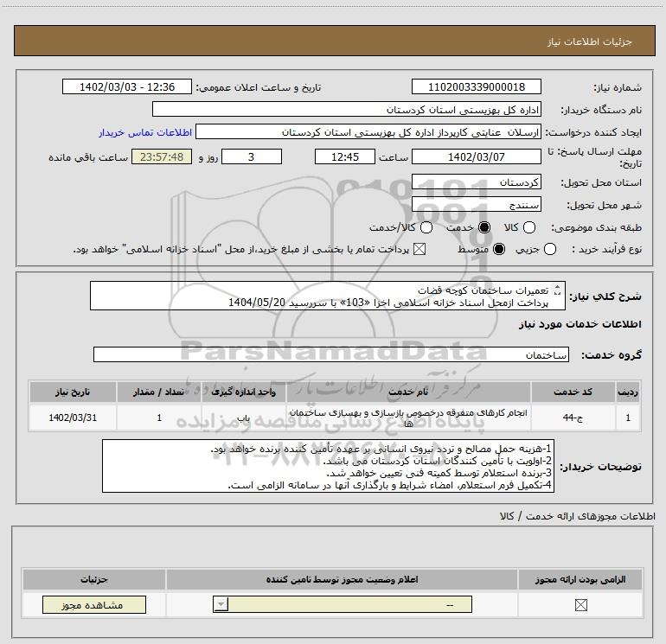
Task: Toggle the mandatory license checkbox
Action: 580,604
